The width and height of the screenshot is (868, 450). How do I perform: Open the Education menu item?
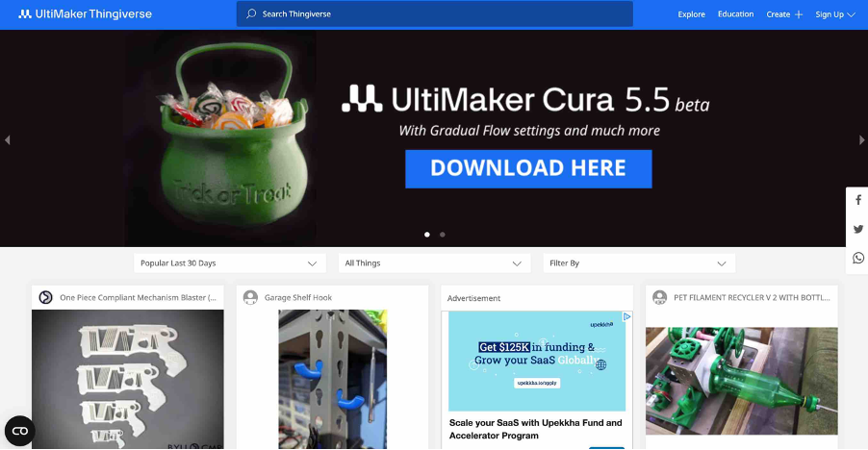(x=735, y=14)
